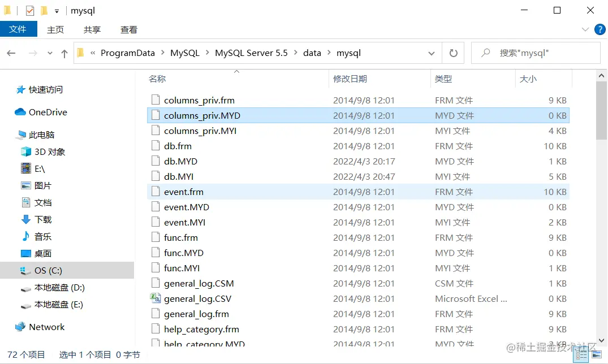The height and width of the screenshot is (364, 608).
Task: Open Desktop (桌面) in sidebar
Action: (42, 254)
